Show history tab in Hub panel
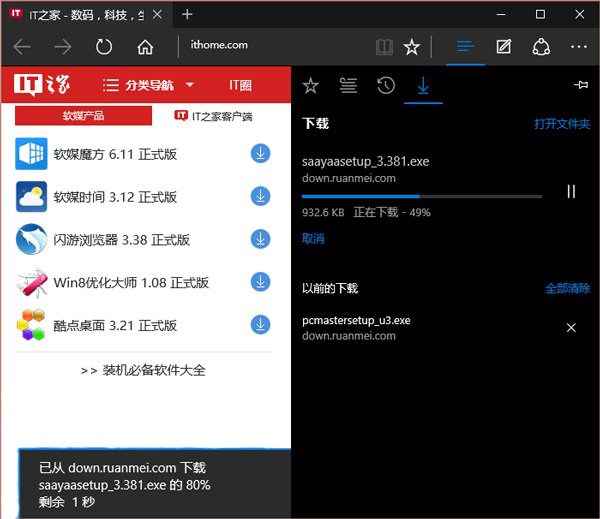 click(x=386, y=85)
